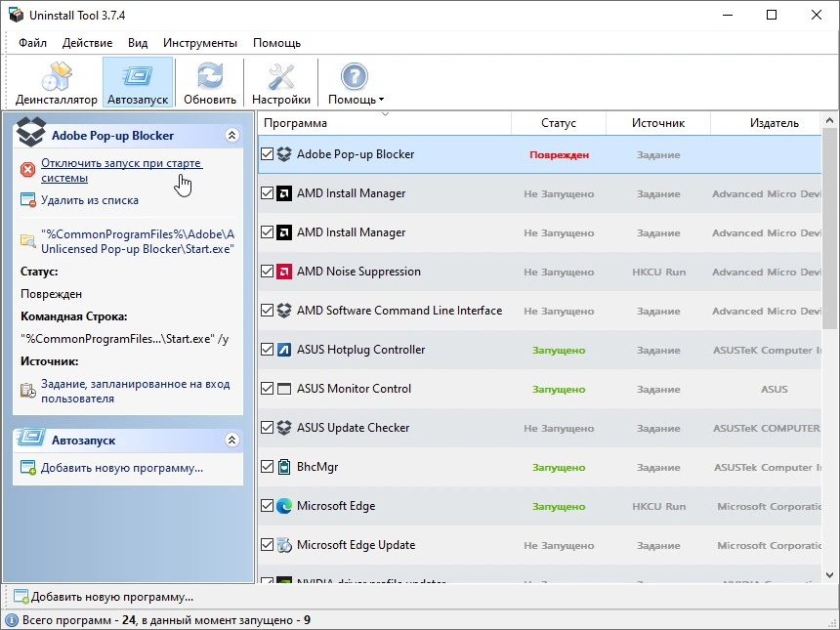Screen dimensions: 840x630
Task: Click the Удалить из списка link
Action: tap(90, 200)
